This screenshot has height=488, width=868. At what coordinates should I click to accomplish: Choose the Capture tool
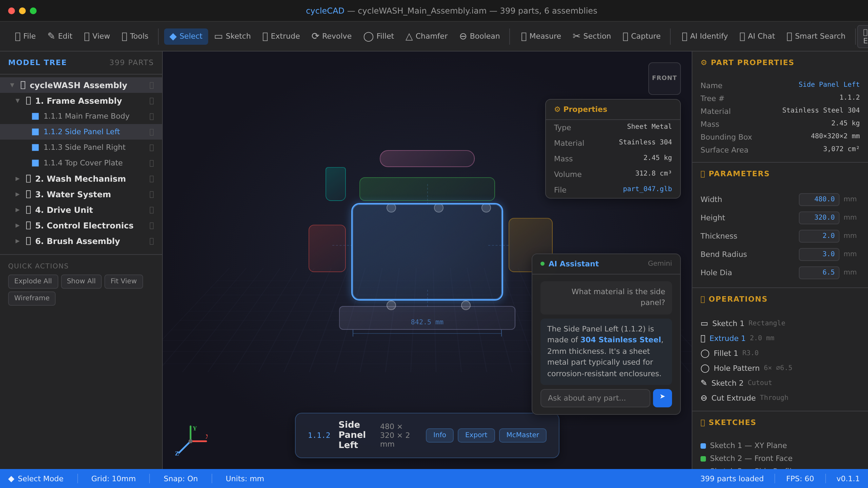tap(642, 36)
